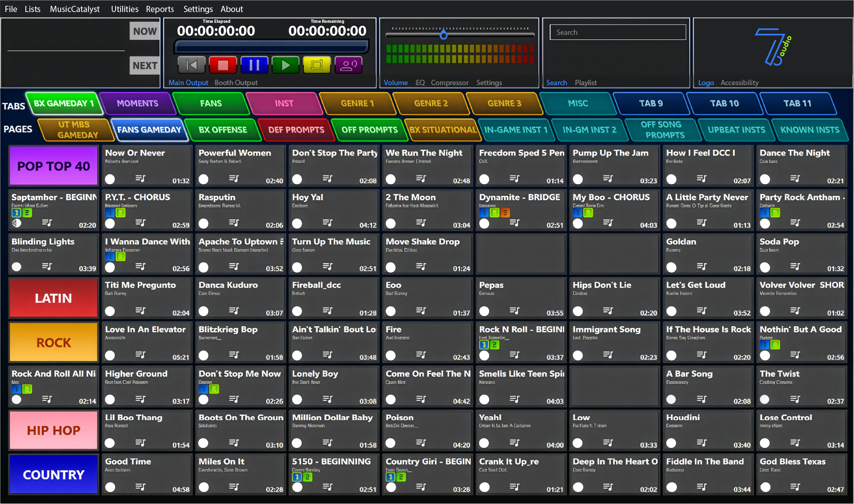Click the purple voice-over button

pos(348,65)
